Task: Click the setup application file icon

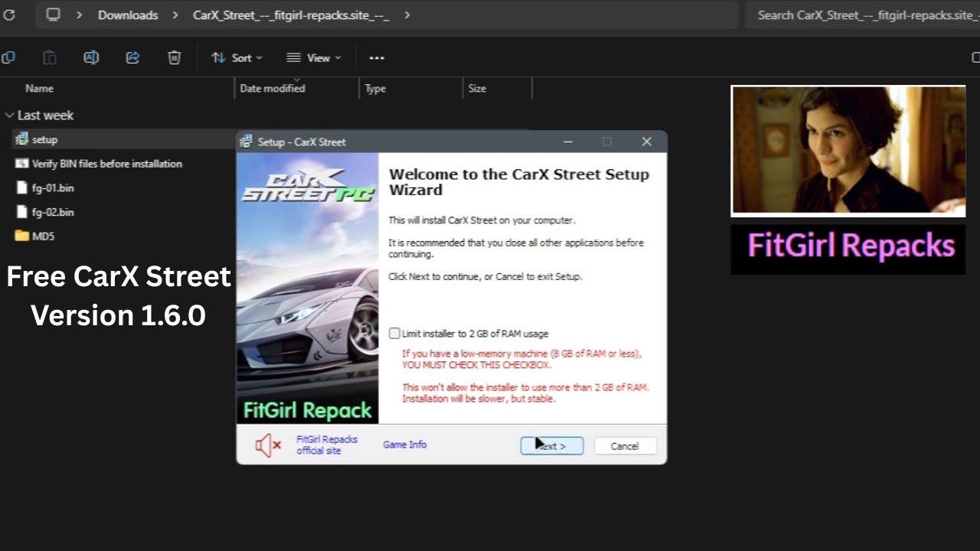Action: pyautogui.click(x=21, y=139)
